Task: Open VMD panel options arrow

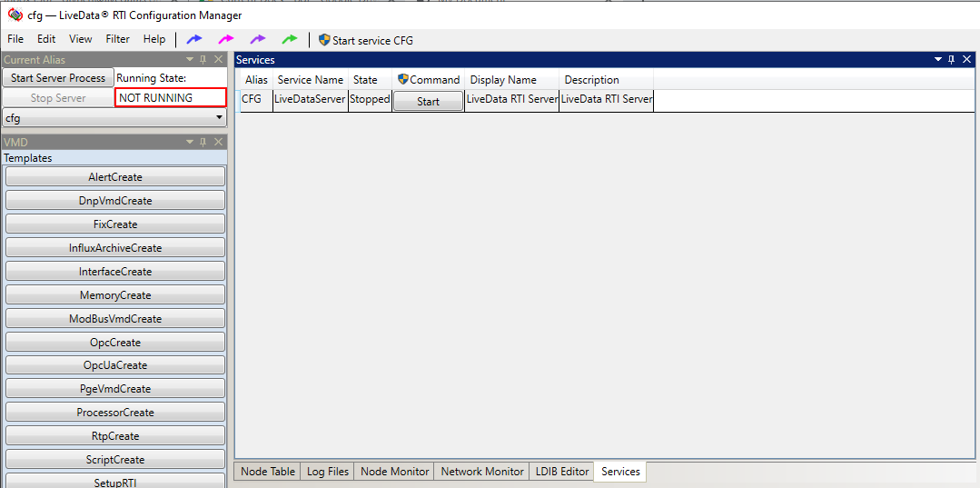Action: pos(190,142)
